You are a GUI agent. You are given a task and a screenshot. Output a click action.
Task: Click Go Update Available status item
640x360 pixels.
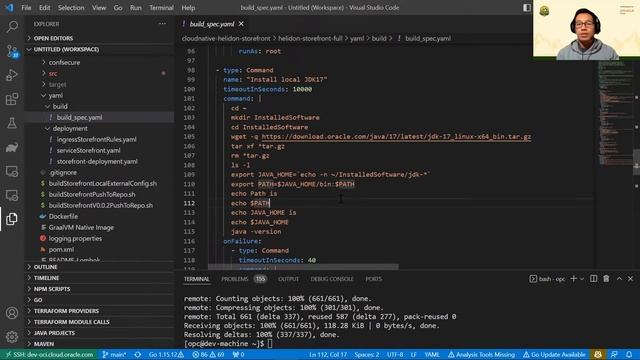coord(555,355)
